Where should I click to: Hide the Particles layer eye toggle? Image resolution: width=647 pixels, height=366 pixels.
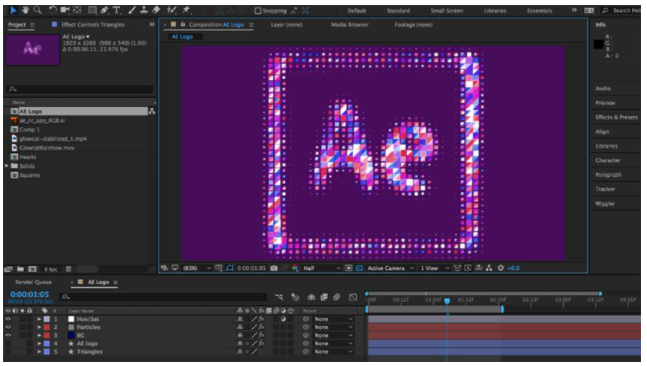8,327
